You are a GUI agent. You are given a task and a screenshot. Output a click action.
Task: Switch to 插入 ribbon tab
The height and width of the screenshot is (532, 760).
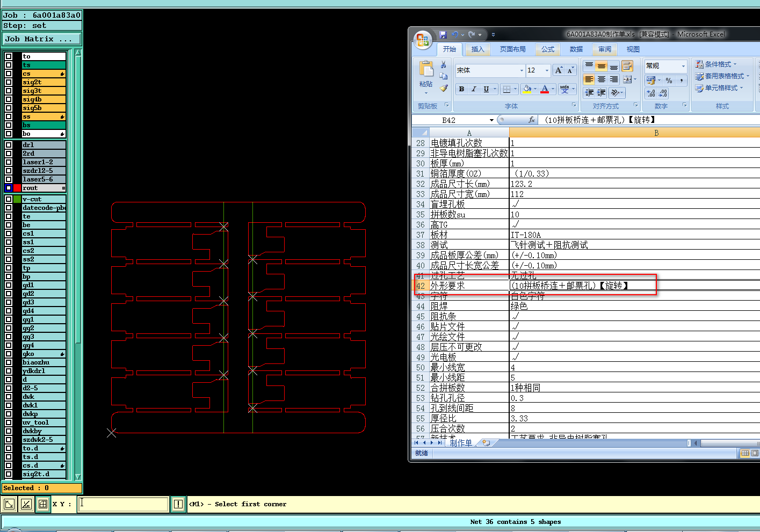tap(477, 49)
